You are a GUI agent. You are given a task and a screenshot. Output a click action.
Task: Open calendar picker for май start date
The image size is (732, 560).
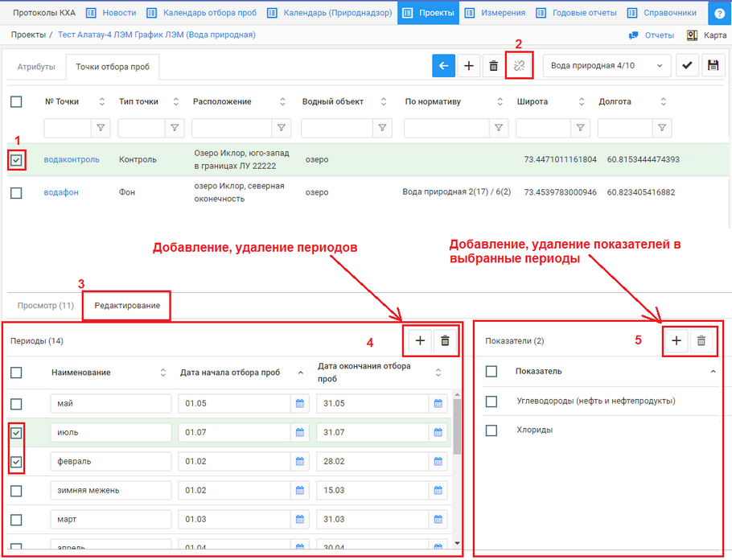(300, 404)
